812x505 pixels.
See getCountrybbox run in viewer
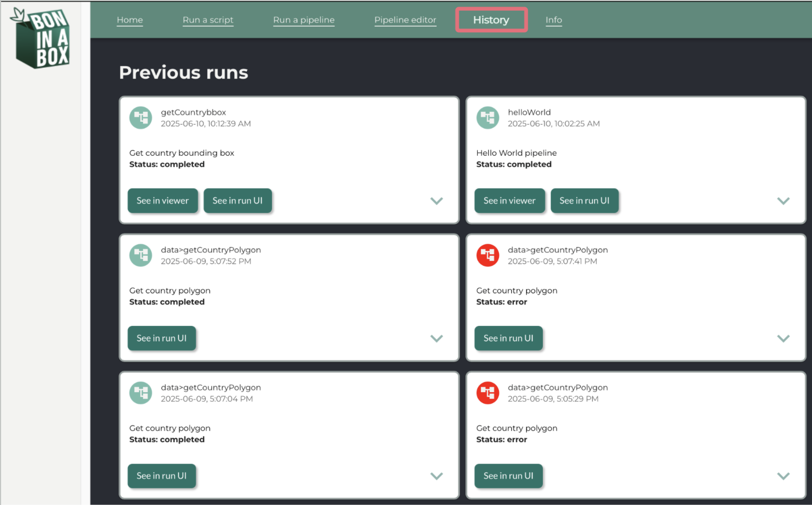coord(162,201)
